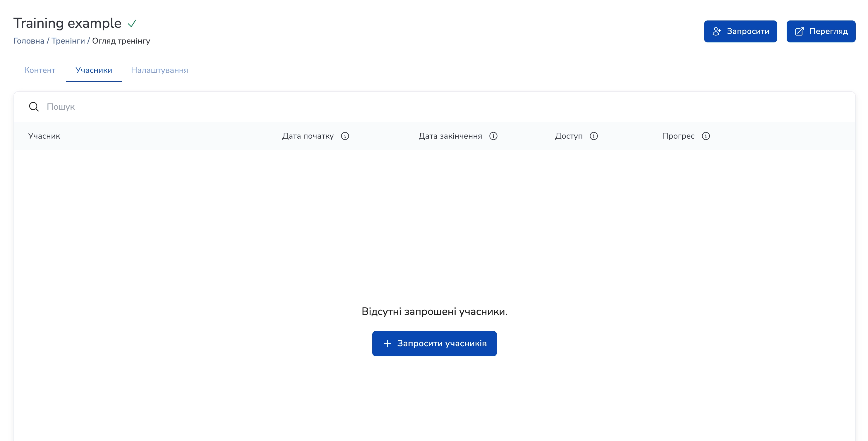
Task: Select the Учасники tab
Action: pos(94,70)
